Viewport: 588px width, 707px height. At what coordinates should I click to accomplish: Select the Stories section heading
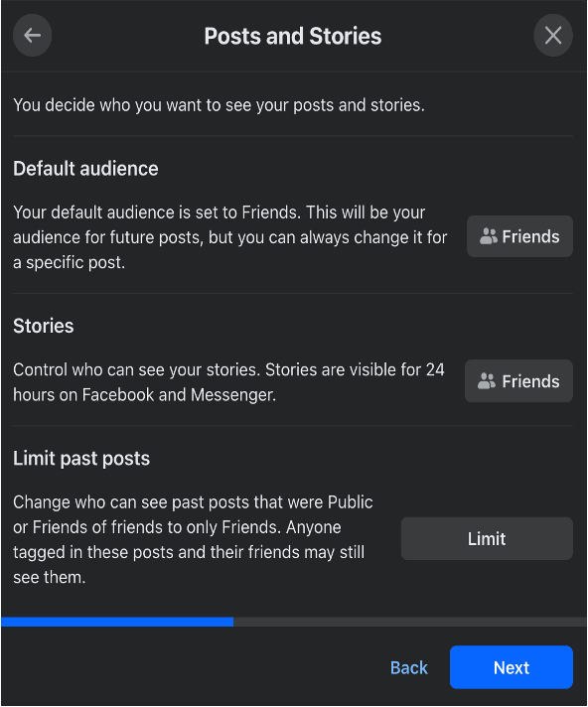44,326
